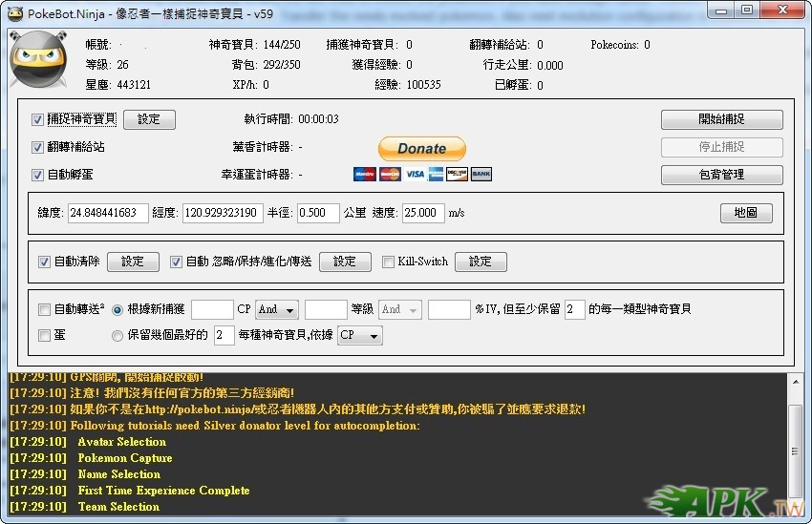The width and height of the screenshot is (812, 524).
Task: Click the 停止捕捉 button
Action: tap(722, 147)
